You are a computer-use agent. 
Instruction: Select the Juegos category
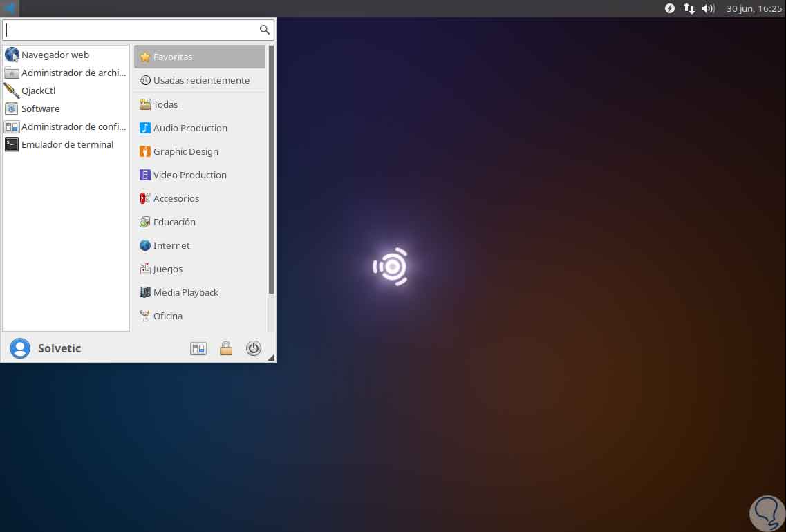200,269
